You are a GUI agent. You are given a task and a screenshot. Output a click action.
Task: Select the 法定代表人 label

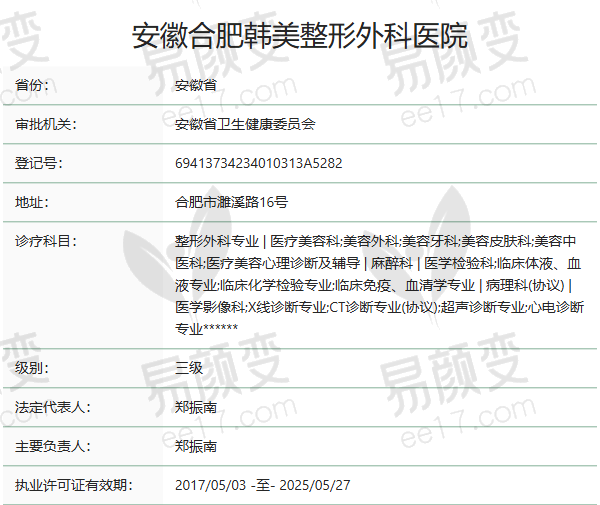pos(53,407)
